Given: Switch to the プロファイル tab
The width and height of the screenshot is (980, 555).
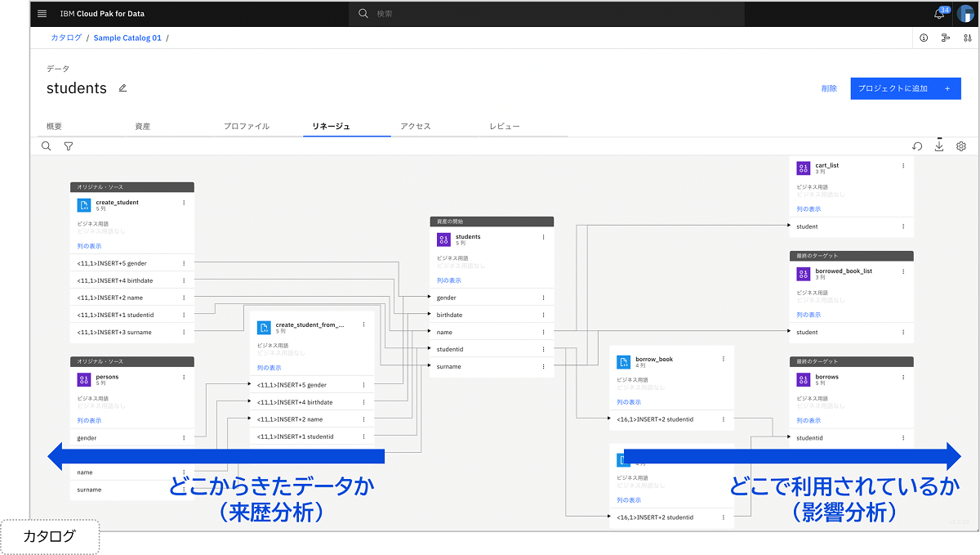Looking at the screenshot, I should (247, 127).
